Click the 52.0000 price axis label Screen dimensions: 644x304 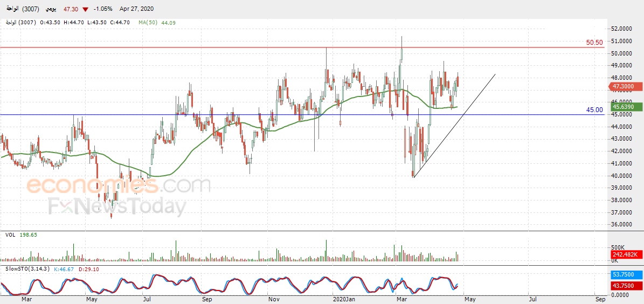(x=621, y=29)
